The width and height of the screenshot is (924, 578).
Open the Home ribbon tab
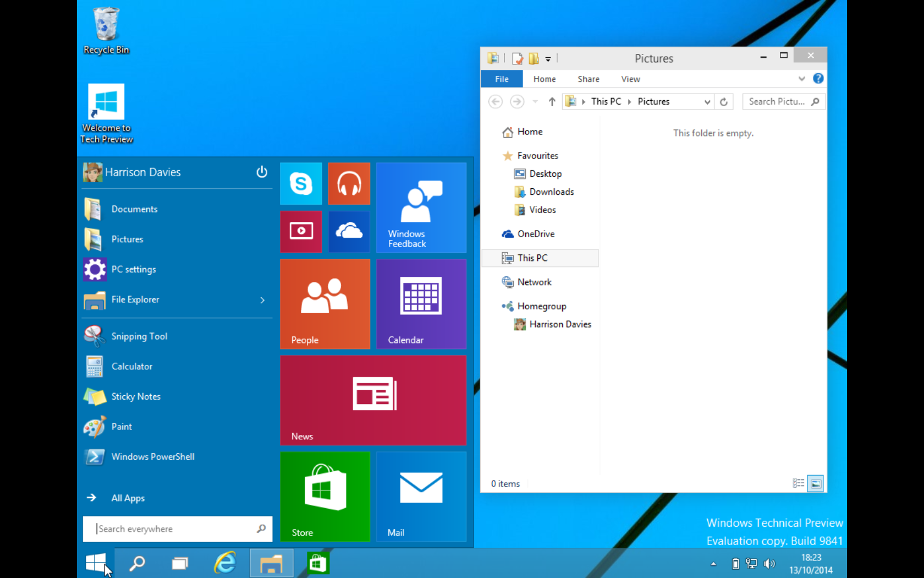544,79
